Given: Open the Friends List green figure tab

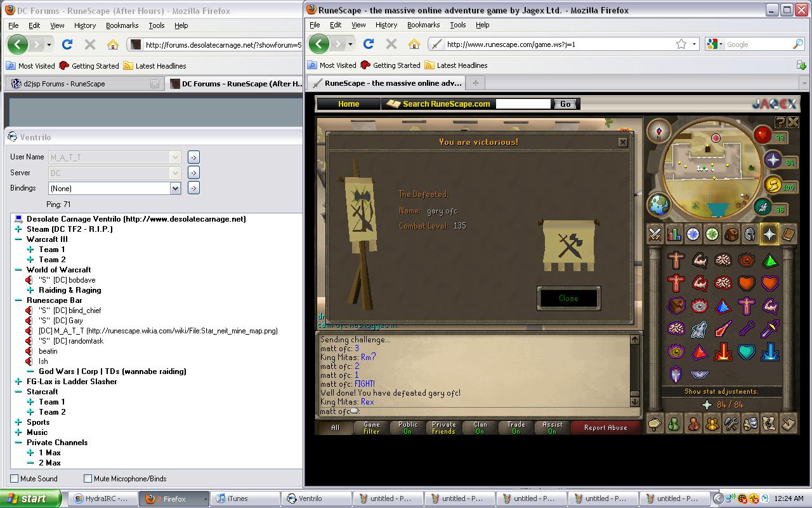Looking at the screenshot, I should 674,424.
